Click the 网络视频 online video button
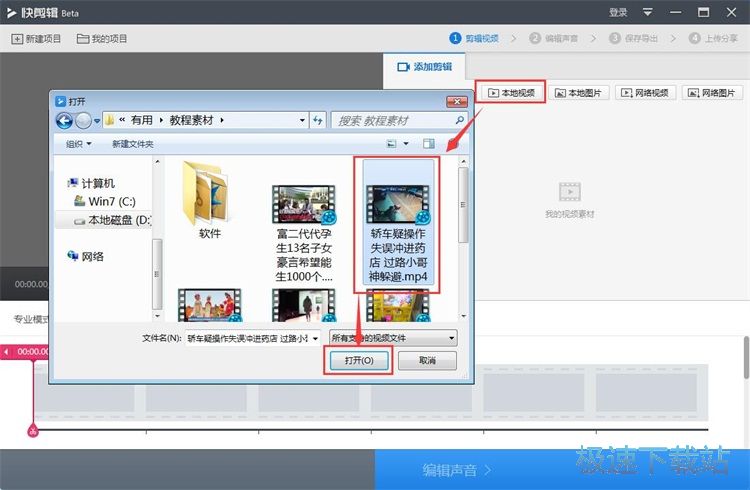Viewport: 750px width, 490px height. point(645,92)
